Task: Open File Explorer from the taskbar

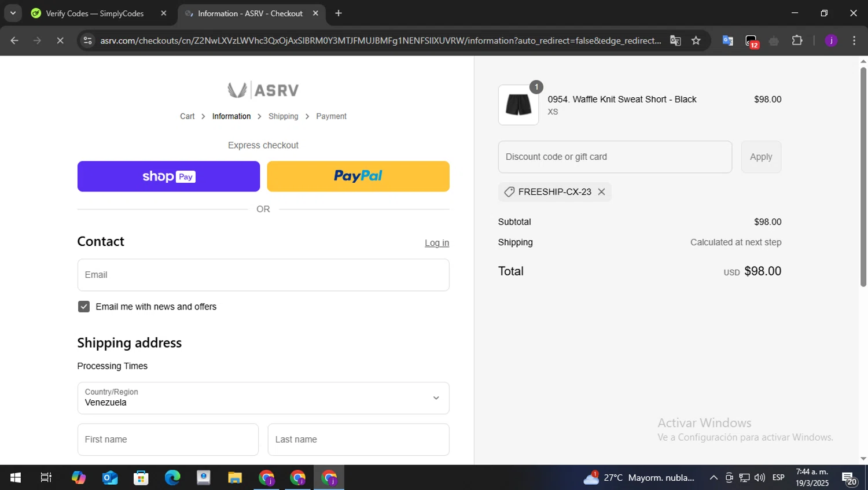Action: [235, 478]
